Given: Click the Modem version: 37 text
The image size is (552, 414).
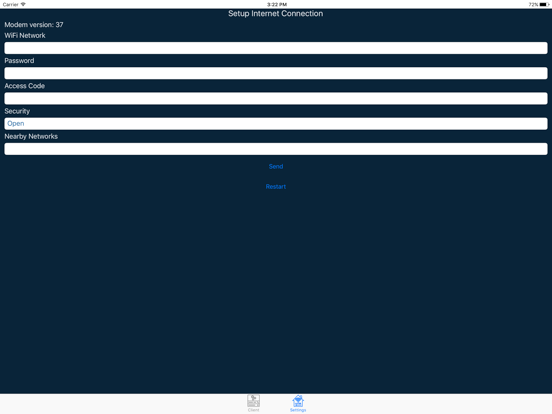Looking at the screenshot, I should 34,25.
